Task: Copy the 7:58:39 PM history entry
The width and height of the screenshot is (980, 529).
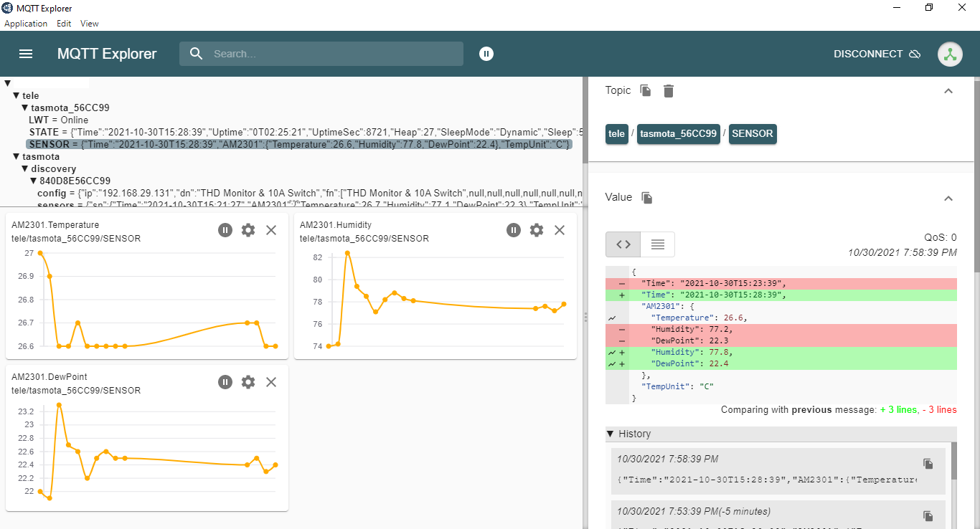Action: click(928, 464)
